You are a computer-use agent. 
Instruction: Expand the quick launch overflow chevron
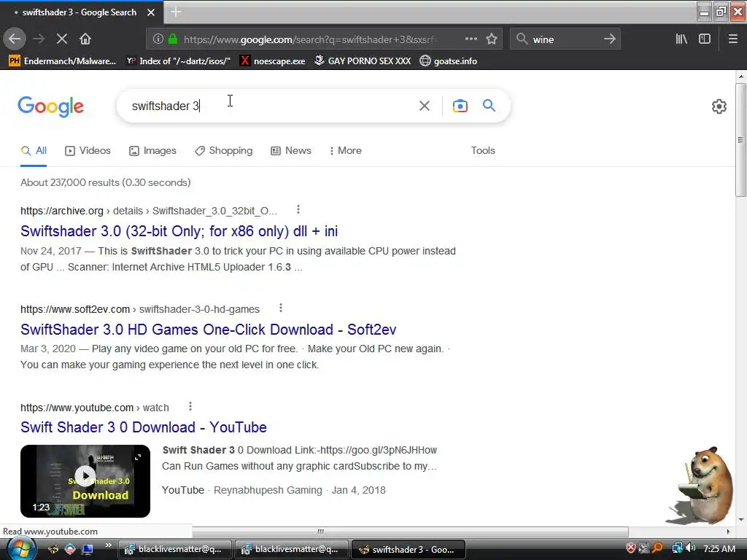point(108,545)
